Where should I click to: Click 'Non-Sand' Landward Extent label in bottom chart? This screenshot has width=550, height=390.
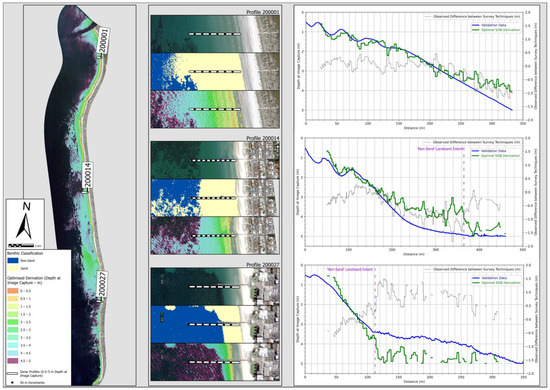point(349,269)
